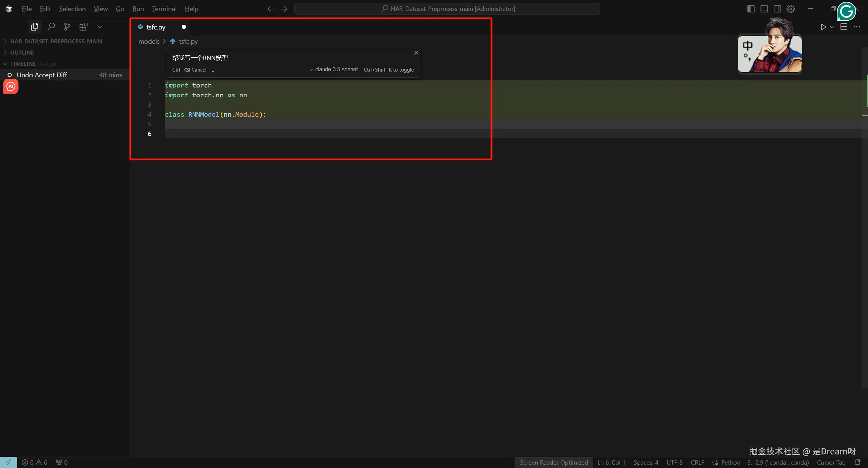Toggle the primary sidebar visibility
Viewport: 868px width, 468px height.
751,9
